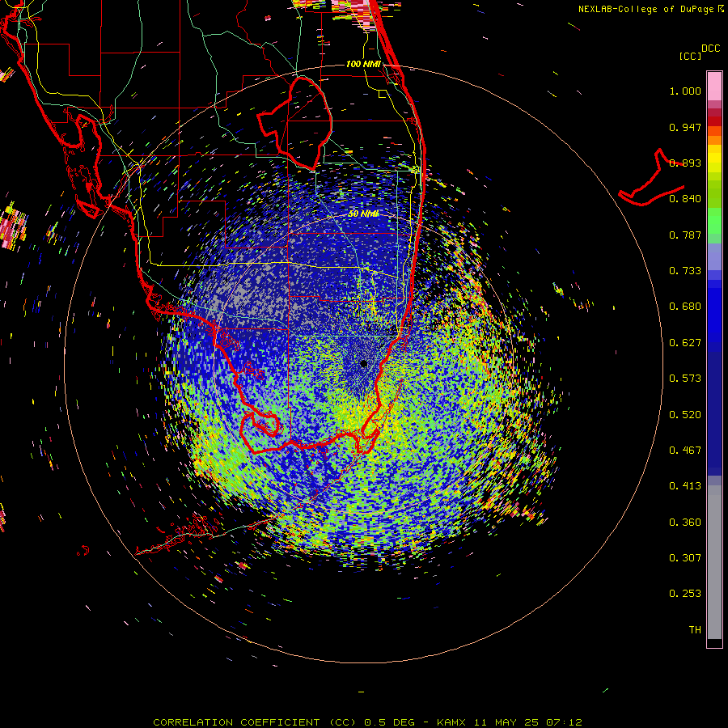Image resolution: width=728 pixels, height=728 pixels.
Task: Pick the red segment near 0.947 on the color bar
Action: 714,121
